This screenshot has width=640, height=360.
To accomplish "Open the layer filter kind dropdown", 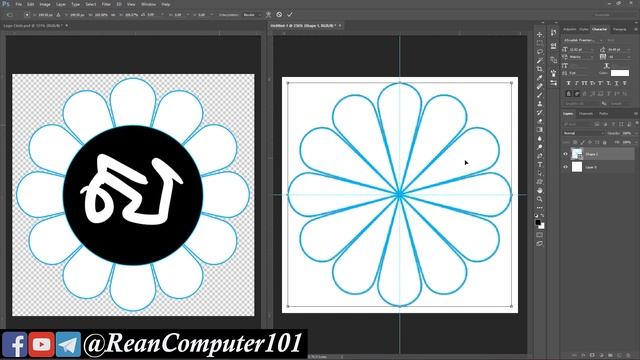I will point(578,124).
